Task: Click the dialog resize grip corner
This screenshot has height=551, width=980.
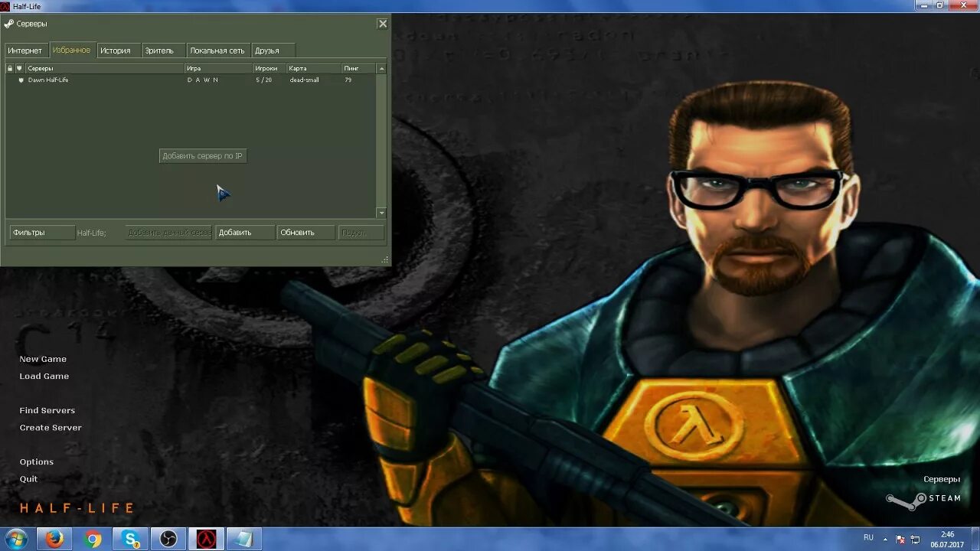Action: pyautogui.click(x=384, y=260)
